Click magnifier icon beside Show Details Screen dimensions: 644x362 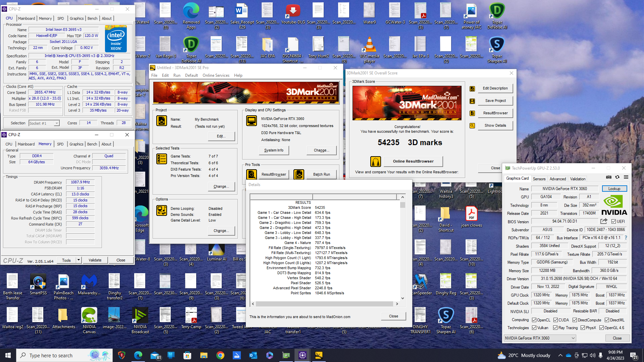pos(472,126)
